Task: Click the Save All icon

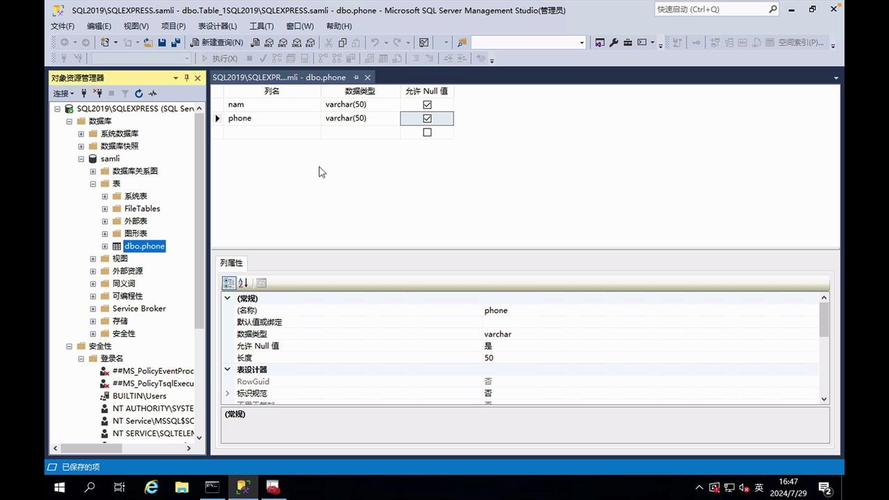Action: [x=176, y=43]
